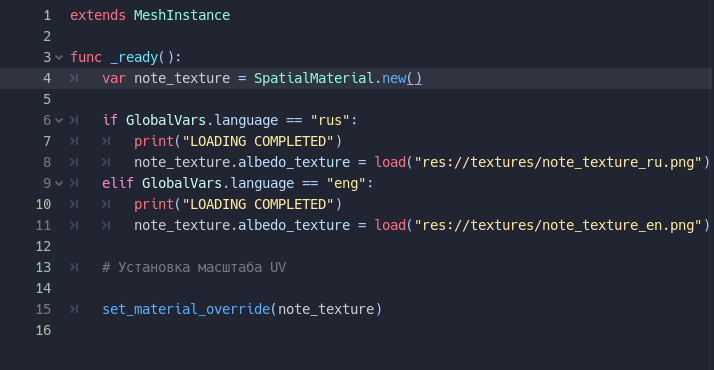The width and height of the screenshot is (714, 370).
Task: Click the 'note_texture' variable declaration on line 4
Action: (182, 78)
